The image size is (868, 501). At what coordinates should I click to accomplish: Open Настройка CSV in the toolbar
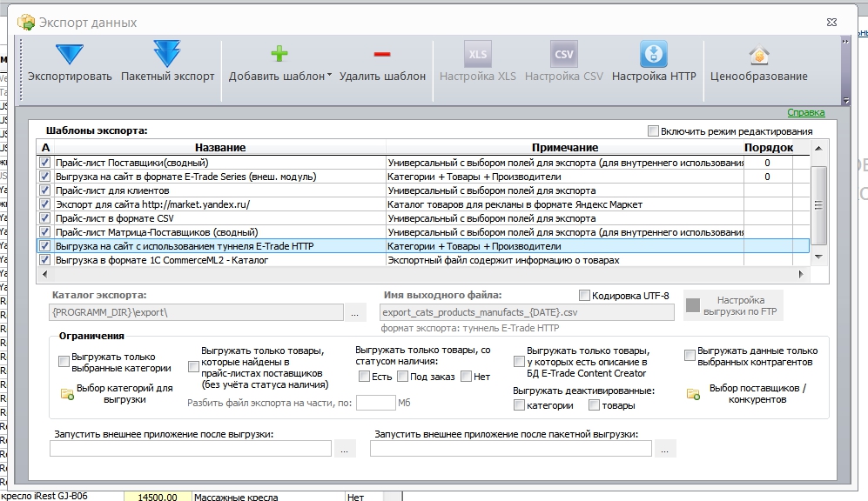tap(563, 62)
